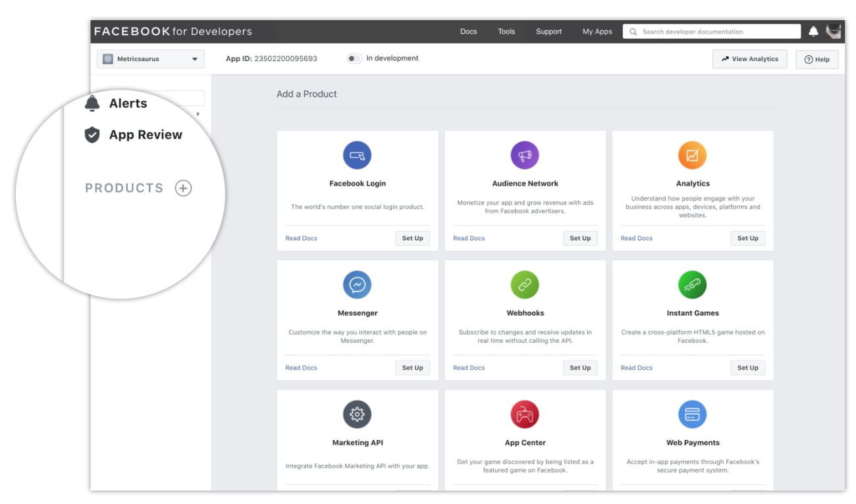
Task: Click the My Apps menu item
Action: (597, 31)
